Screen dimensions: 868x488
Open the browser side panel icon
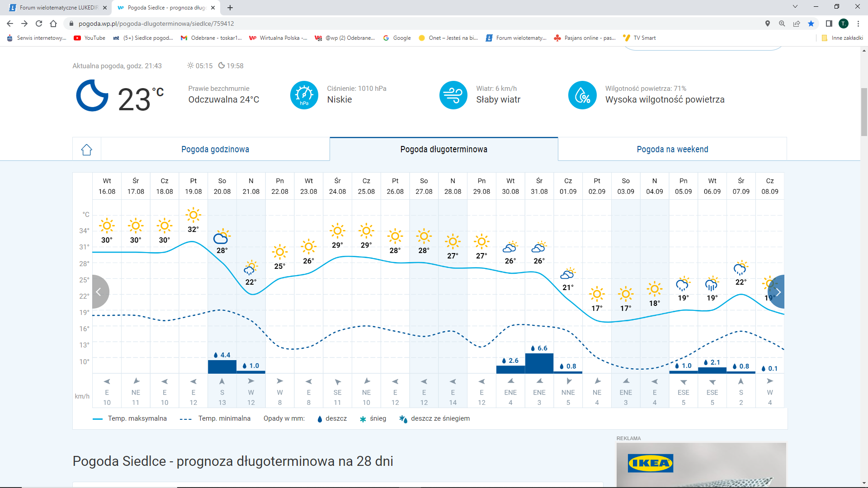tap(829, 23)
